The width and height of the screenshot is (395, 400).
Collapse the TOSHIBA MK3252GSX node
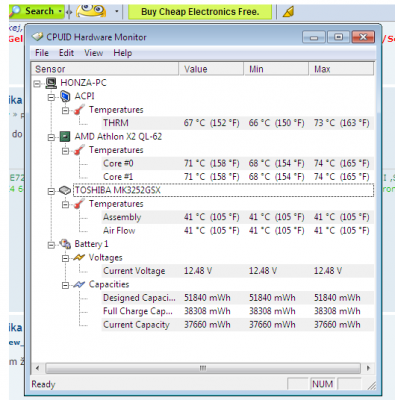51,191
